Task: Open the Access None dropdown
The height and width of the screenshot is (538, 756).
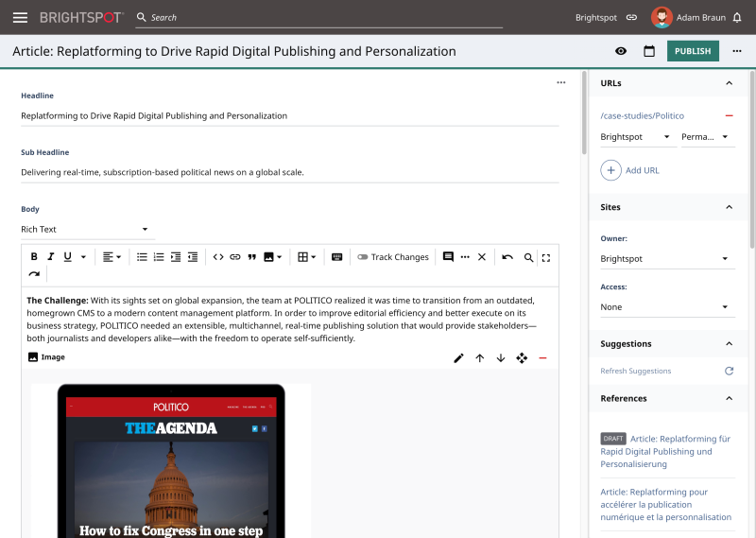Action: pyautogui.click(x=668, y=307)
